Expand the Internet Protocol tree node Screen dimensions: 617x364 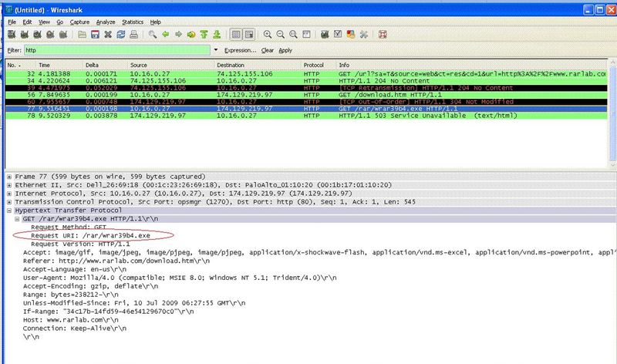[9, 194]
